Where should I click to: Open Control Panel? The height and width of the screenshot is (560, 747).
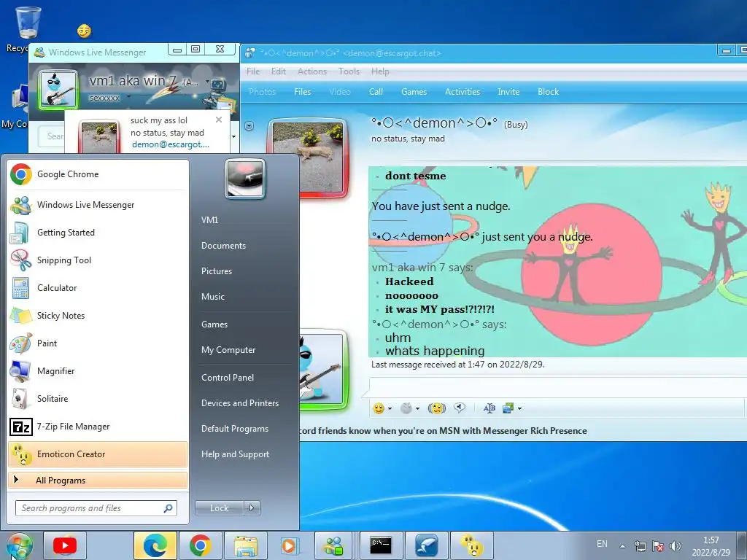click(x=228, y=378)
